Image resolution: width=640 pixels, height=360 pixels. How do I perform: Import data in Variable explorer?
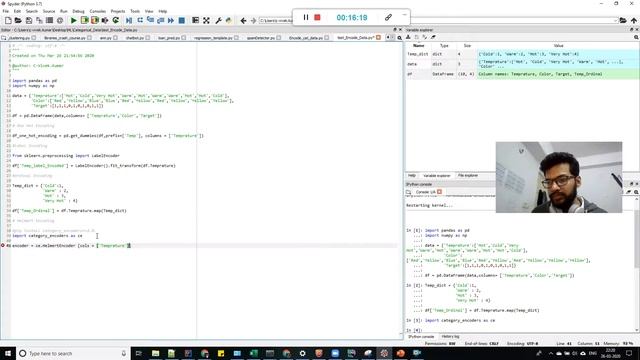408,37
